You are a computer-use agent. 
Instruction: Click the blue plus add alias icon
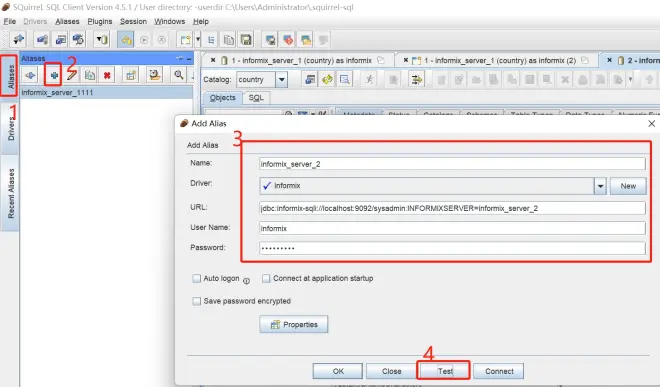[x=54, y=75]
